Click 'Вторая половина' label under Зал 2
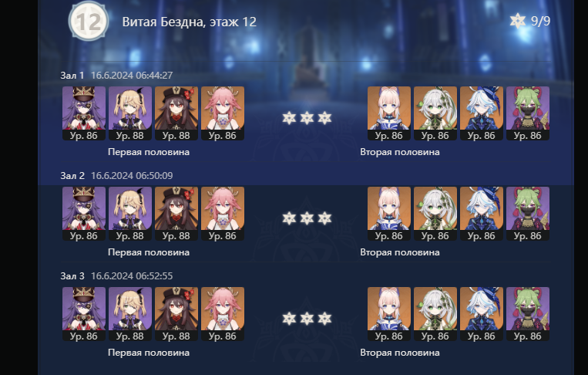The image size is (588, 375). click(400, 252)
